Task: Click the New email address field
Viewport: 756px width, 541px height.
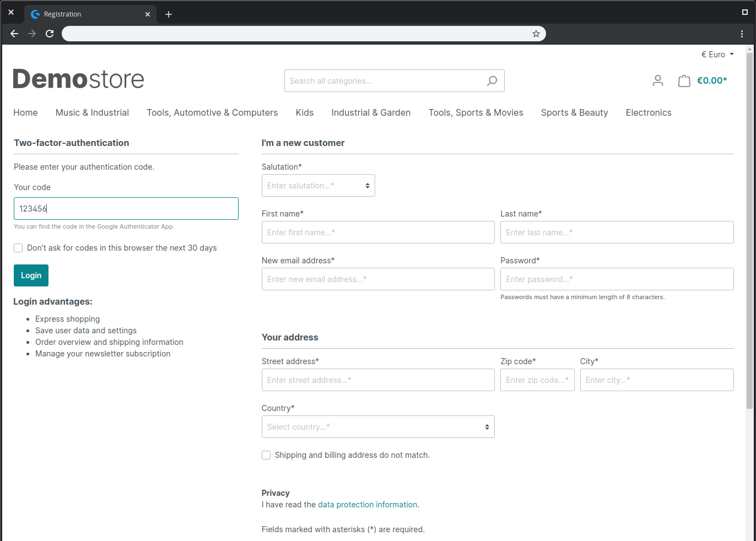Action: pyautogui.click(x=378, y=279)
